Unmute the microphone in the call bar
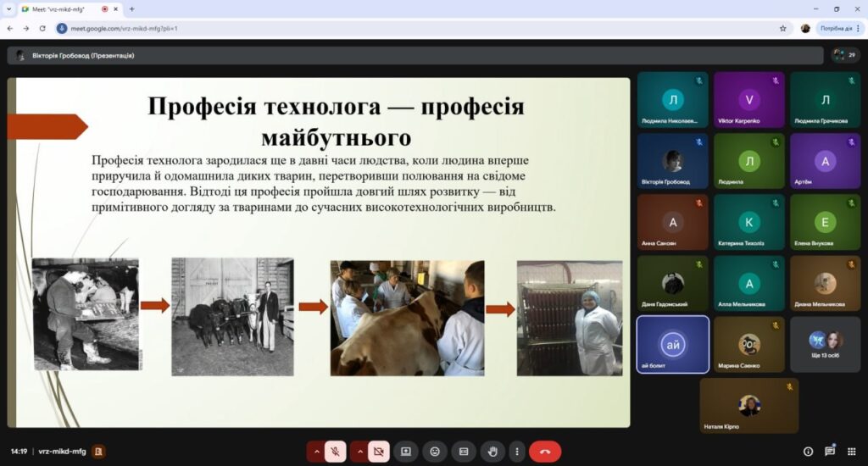The height and width of the screenshot is (466, 868). coord(335,452)
